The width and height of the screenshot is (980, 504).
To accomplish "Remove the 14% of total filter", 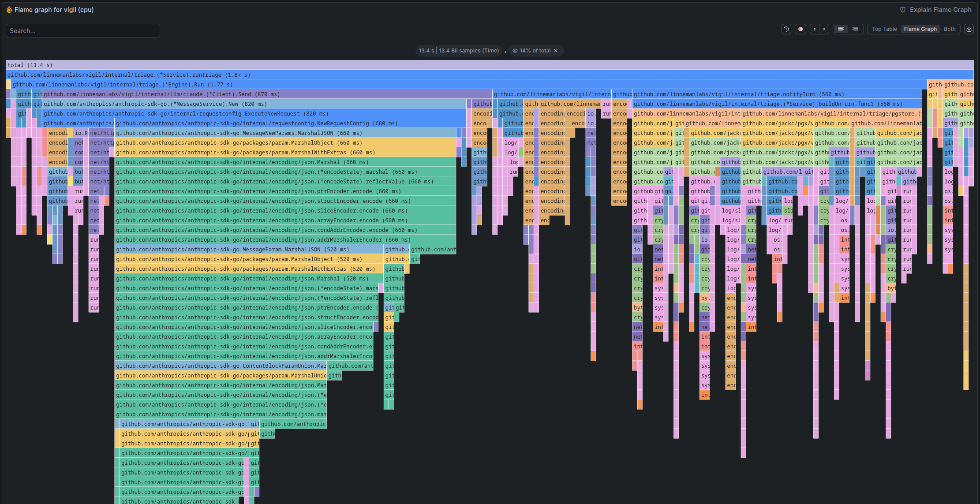I will pos(556,50).
